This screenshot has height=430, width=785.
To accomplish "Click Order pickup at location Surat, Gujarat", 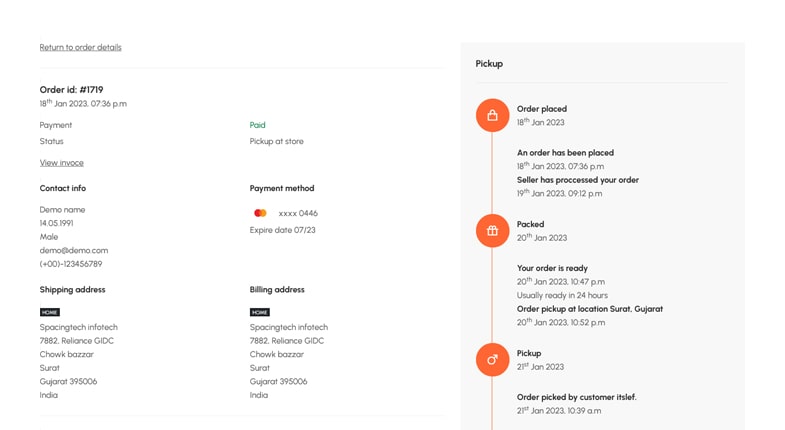I will (x=589, y=309).
